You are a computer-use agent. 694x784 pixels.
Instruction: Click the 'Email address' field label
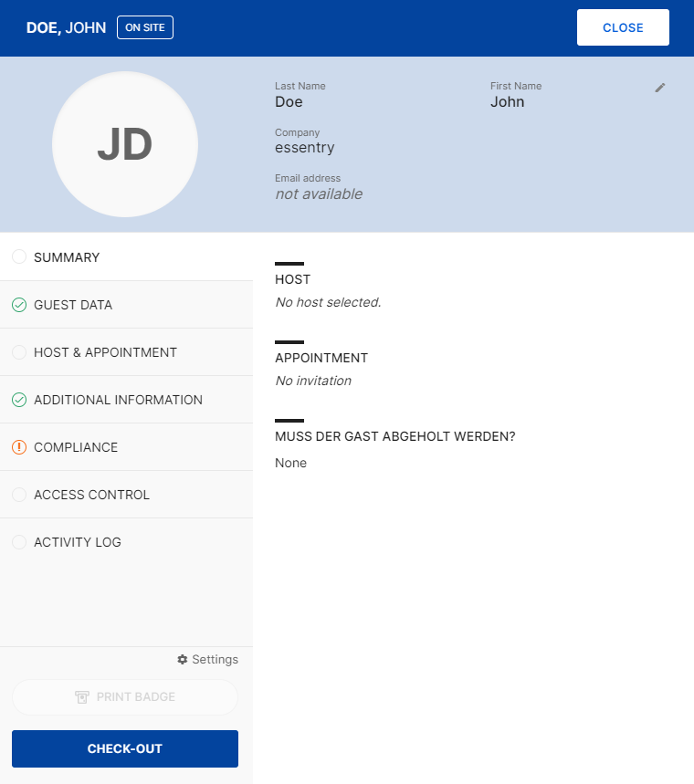[x=308, y=178]
